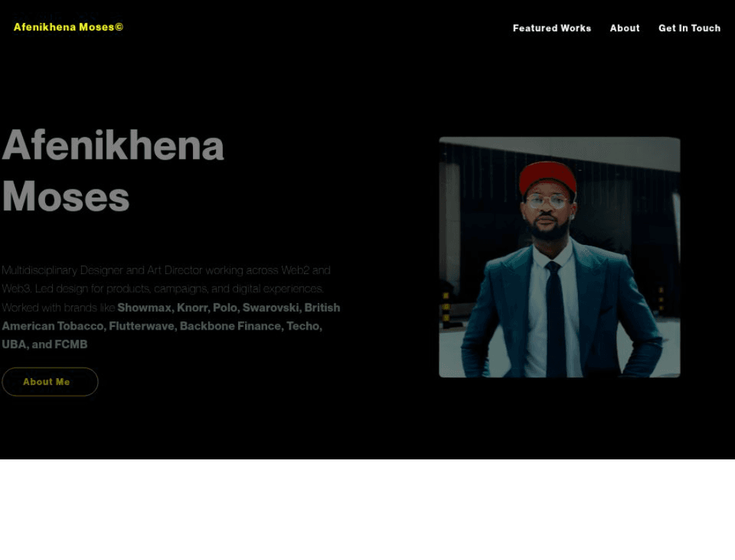Click the Afenikhena Moses© logo in header

coord(69,27)
